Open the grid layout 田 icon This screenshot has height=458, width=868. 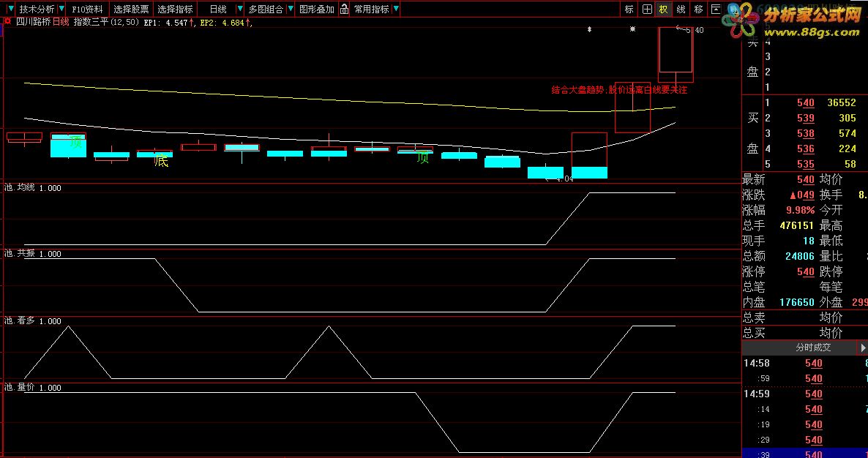(646, 9)
